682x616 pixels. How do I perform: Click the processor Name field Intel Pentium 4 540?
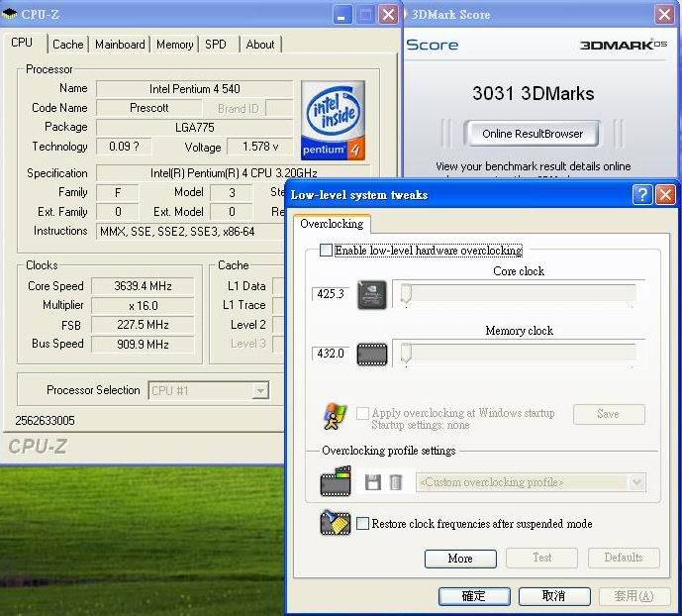(194, 89)
